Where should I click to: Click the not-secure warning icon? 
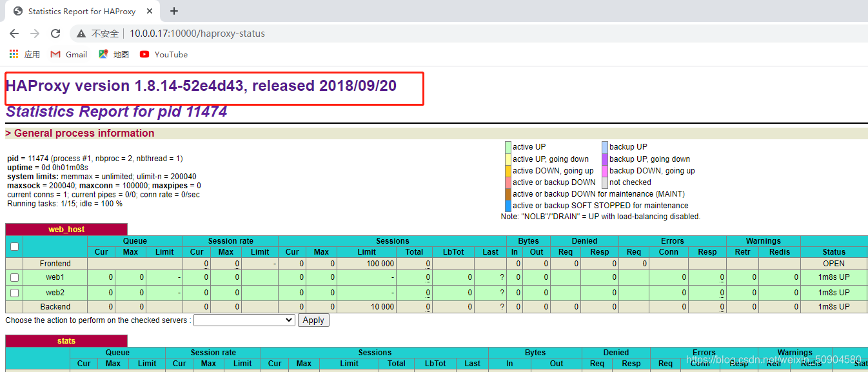(x=81, y=34)
